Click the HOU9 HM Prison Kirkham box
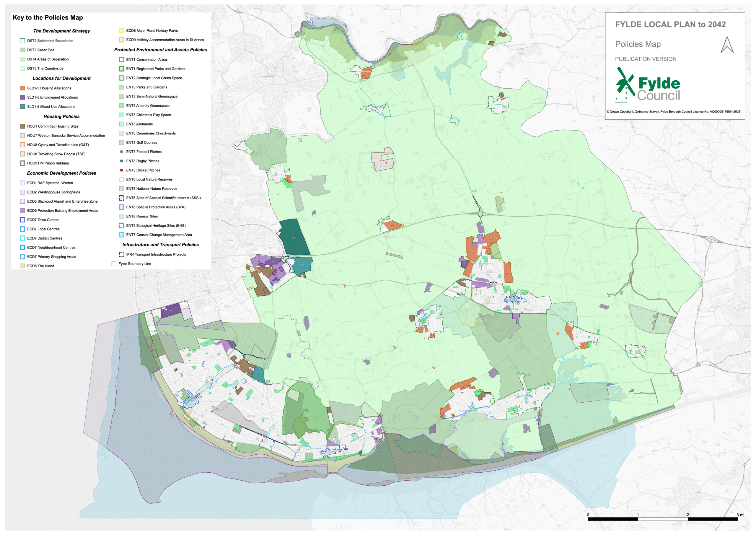Image resolution: width=756 pixels, height=535 pixels. 22,163
